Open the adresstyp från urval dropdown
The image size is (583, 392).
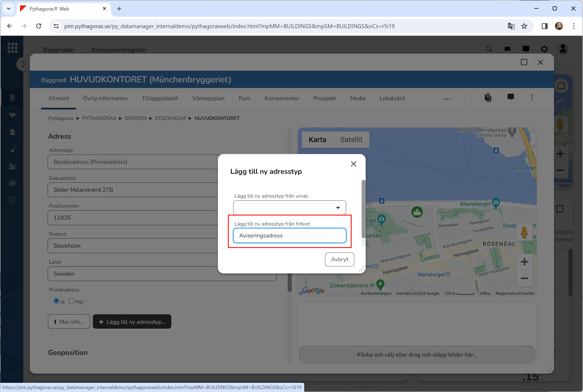point(289,208)
